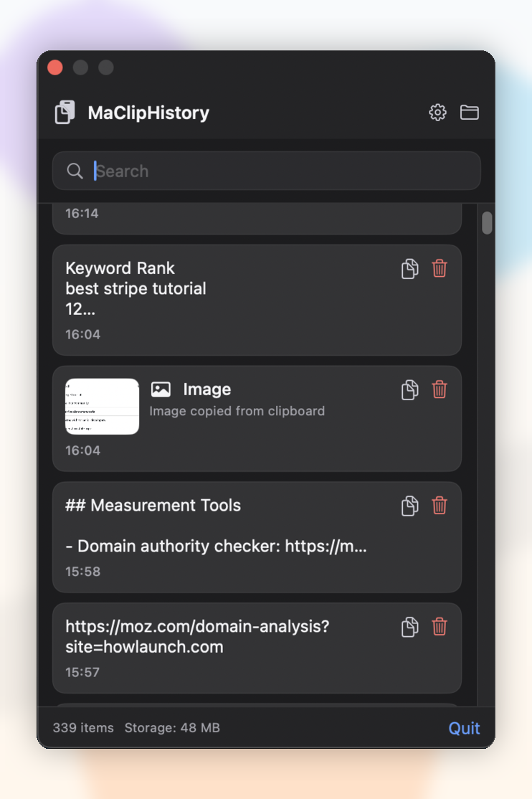The height and width of the screenshot is (799, 532).
Task: Click the 'Storage: 48 MB' status text
Action: tap(172, 728)
